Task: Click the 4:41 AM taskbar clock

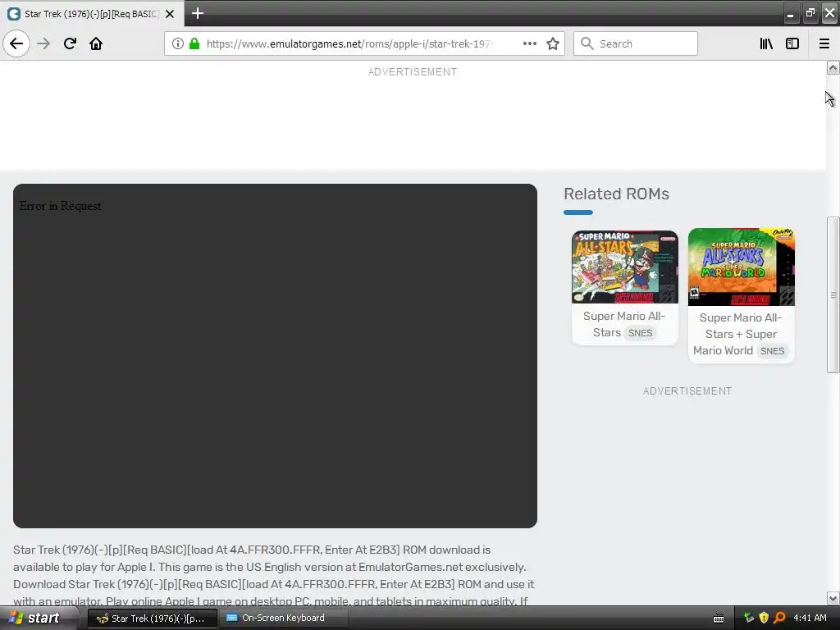Action: [x=810, y=619]
